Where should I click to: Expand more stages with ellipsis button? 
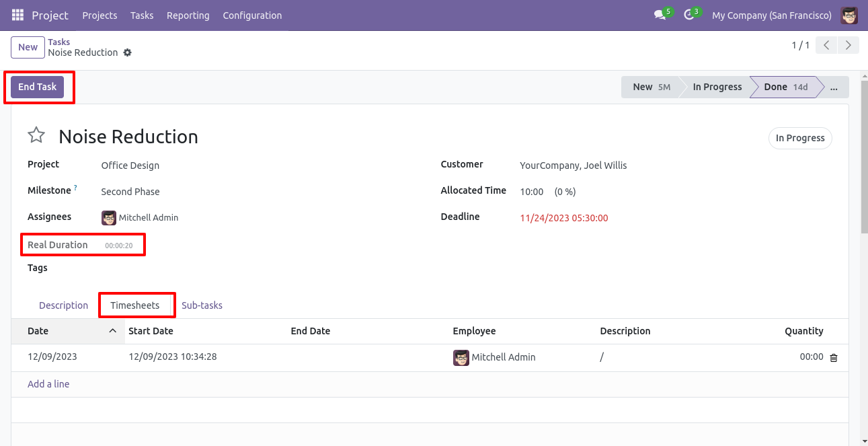coord(834,87)
